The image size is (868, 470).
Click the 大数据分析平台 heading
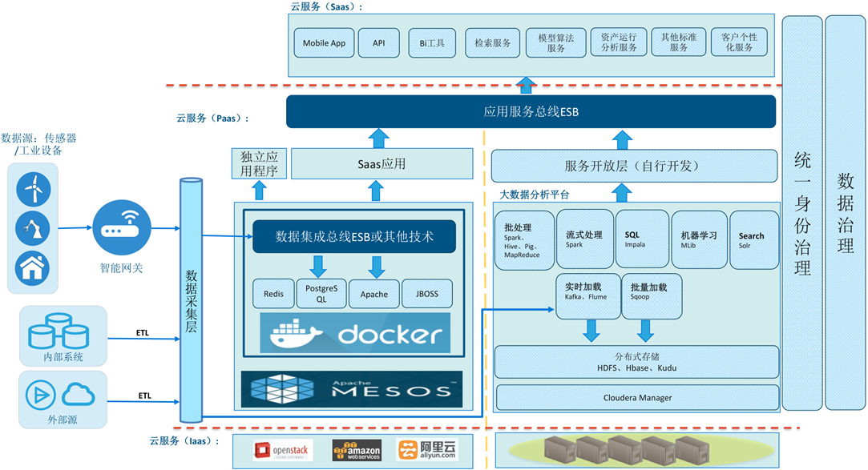click(535, 195)
